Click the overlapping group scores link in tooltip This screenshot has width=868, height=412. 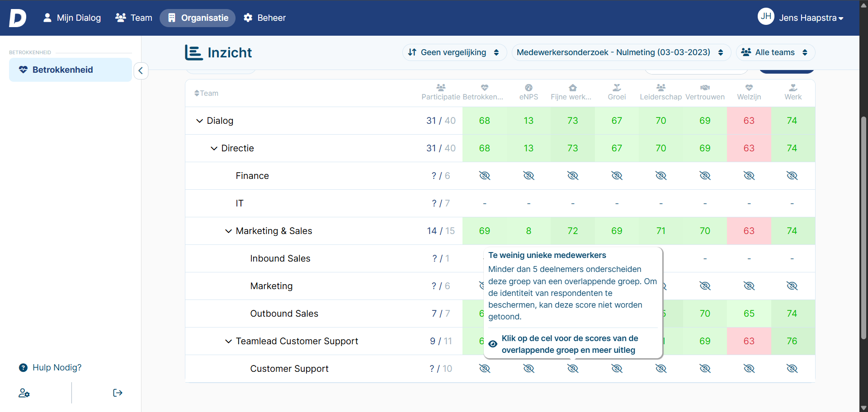570,344
